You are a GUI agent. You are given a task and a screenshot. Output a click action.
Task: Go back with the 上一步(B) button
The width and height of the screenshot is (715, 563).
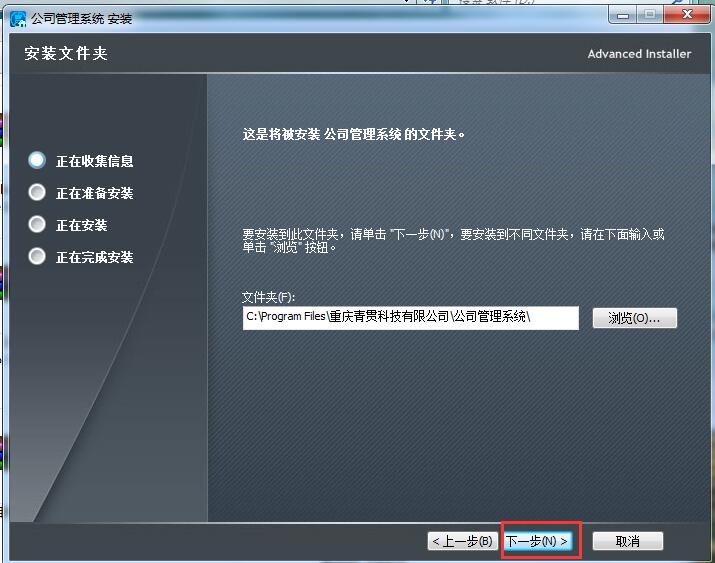point(461,541)
